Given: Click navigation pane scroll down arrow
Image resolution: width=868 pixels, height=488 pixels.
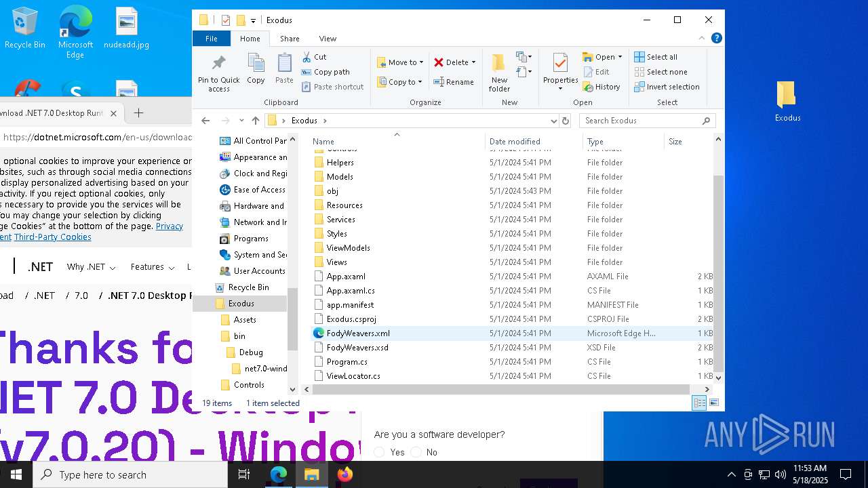Looking at the screenshot, I should (293, 389).
